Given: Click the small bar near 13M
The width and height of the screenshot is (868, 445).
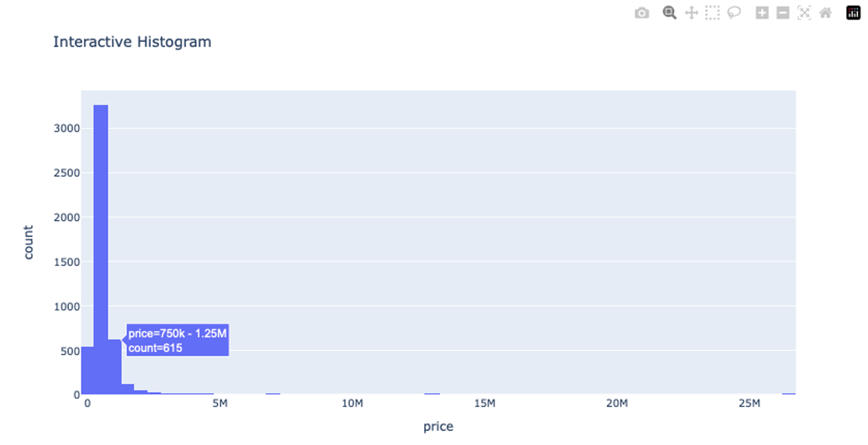Looking at the screenshot, I should (x=431, y=394).
